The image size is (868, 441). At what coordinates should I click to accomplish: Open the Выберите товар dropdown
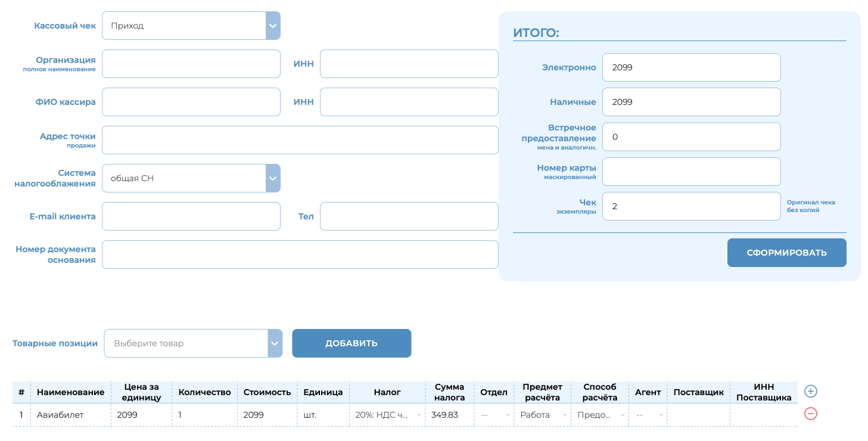click(x=274, y=343)
